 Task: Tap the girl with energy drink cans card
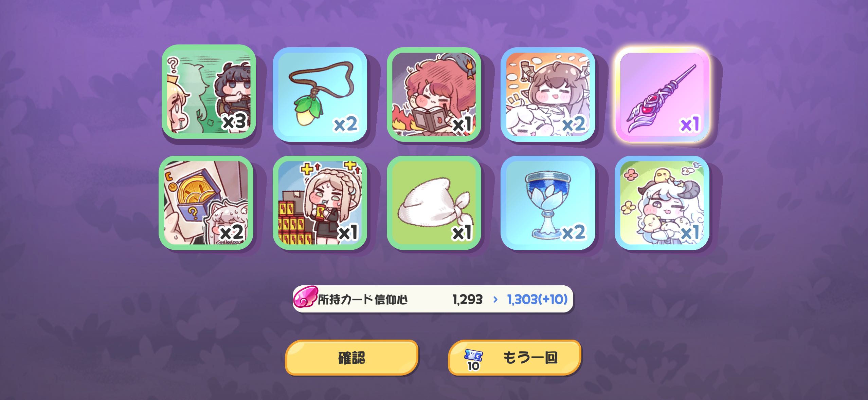(x=320, y=203)
